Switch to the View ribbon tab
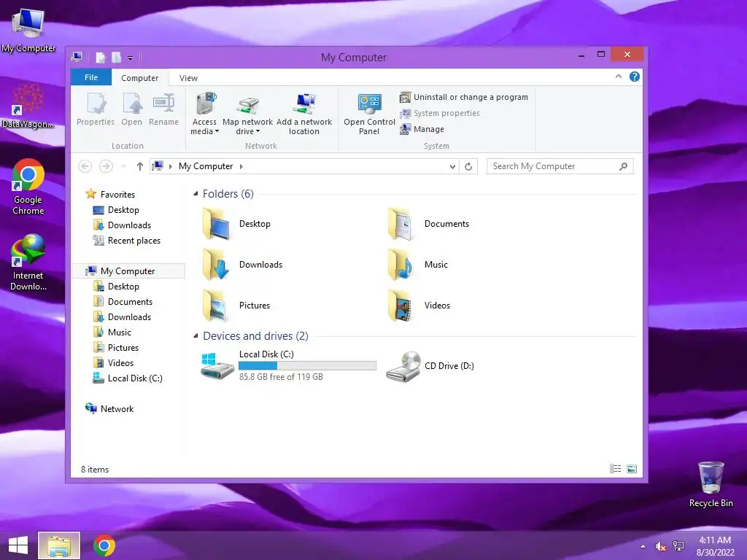Image resolution: width=747 pixels, height=560 pixels. point(188,77)
